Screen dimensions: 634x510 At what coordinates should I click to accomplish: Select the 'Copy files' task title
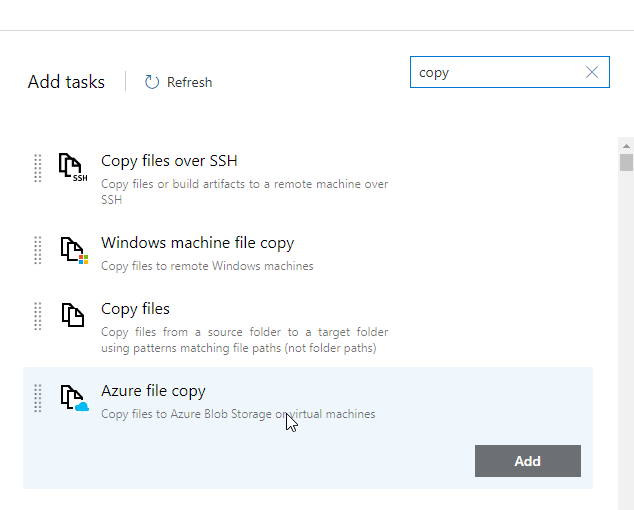pyautogui.click(x=135, y=309)
